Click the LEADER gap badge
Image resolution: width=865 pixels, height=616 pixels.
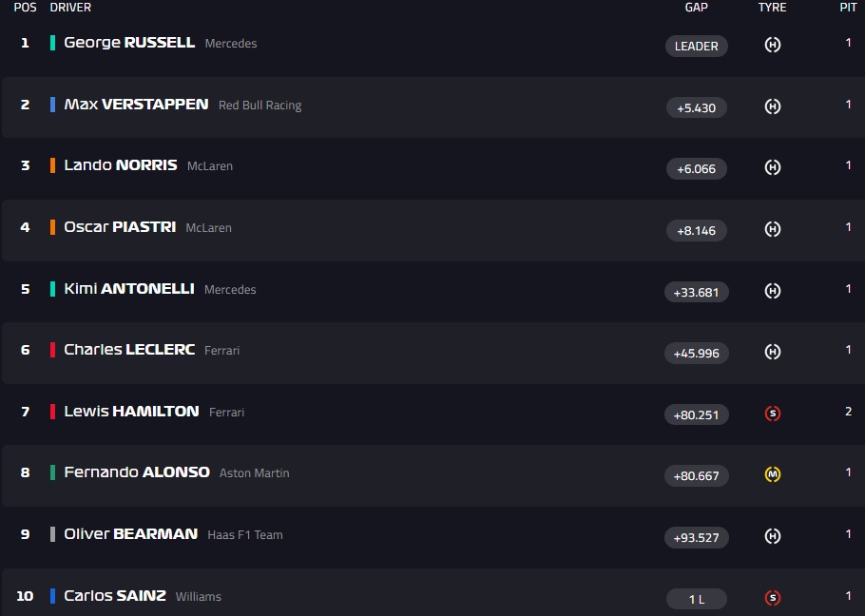[x=696, y=46]
